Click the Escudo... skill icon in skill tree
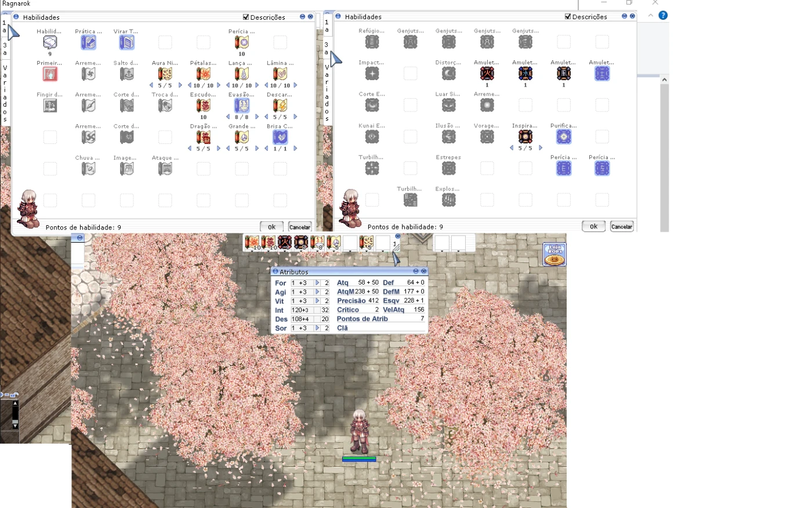 (203, 106)
